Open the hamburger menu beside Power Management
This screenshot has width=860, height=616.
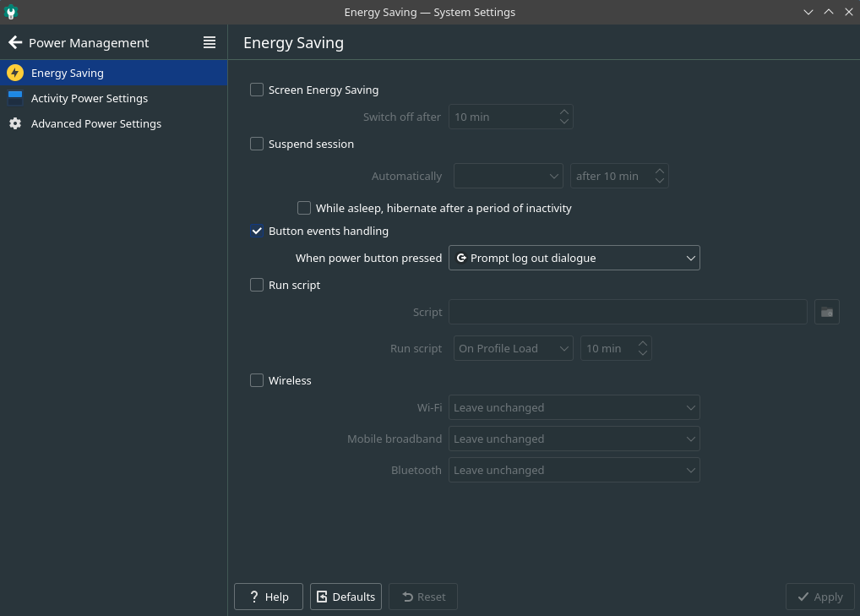(x=209, y=42)
